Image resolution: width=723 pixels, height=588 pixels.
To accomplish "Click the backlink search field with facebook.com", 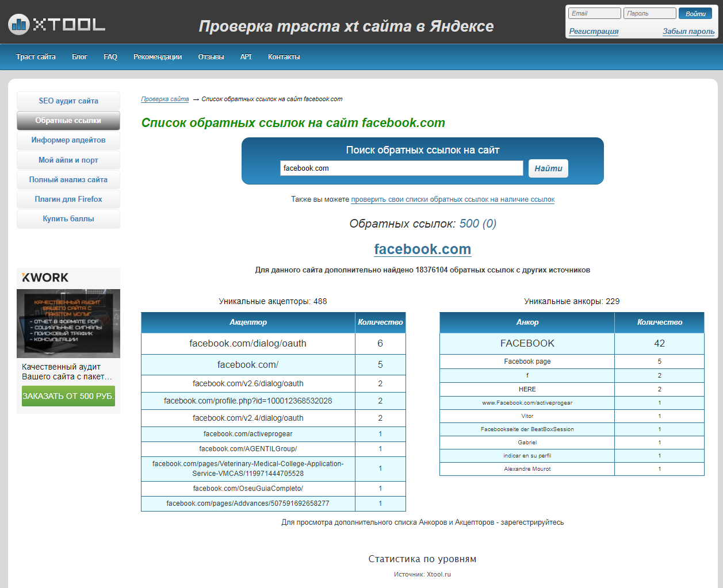I will click(401, 168).
